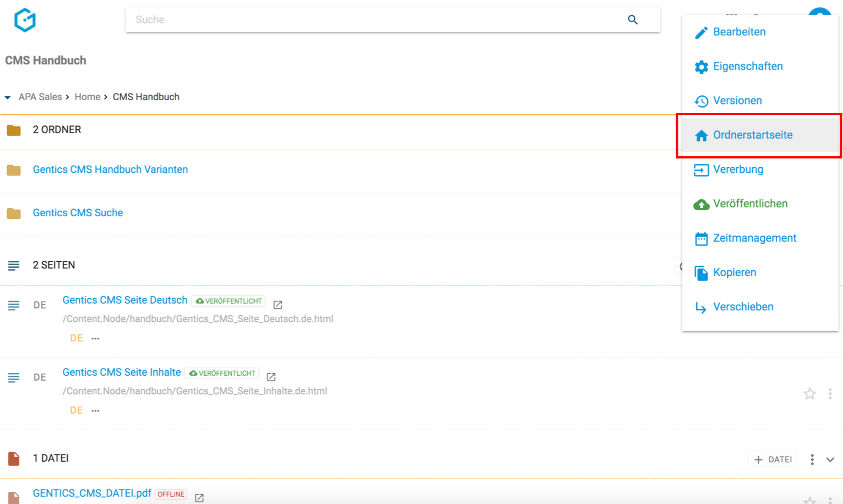Viewport: 843px width, 504px height.
Task: Click folder icon of Gentics CMS Suche
Action: [14, 213]
